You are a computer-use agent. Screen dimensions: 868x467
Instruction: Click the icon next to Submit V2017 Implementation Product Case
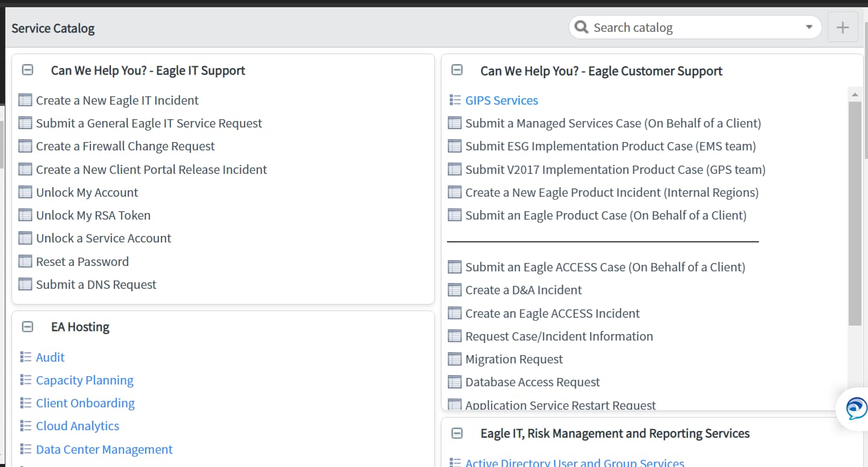[455, 169]
